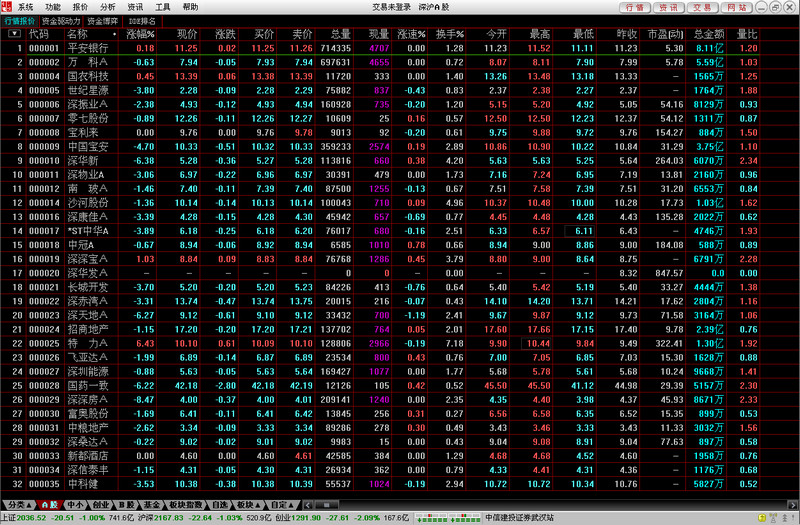
Task: Select the 创业 tab at the bottom
Action: point(102,504)
